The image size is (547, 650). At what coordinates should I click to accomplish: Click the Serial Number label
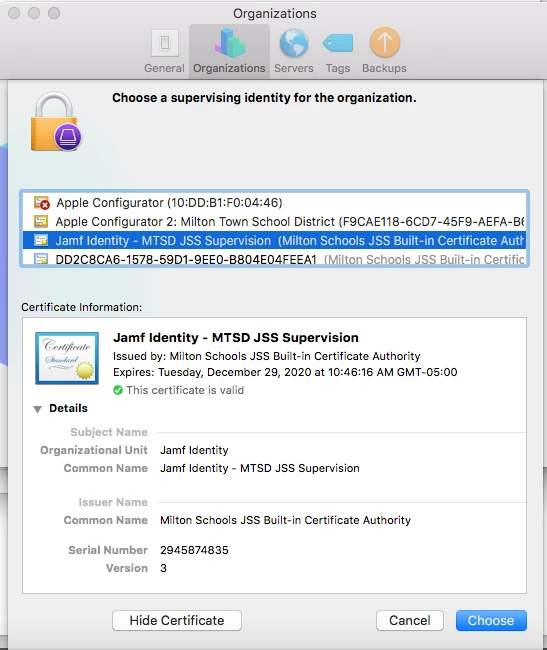pyautogui.click(x=108, y=550)
